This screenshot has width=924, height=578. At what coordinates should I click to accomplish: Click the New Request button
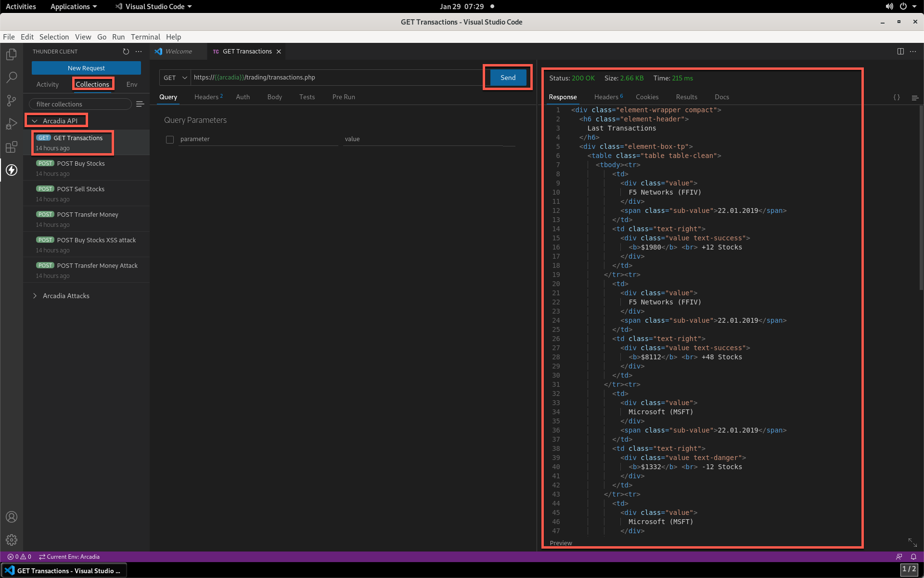[86, 68]
